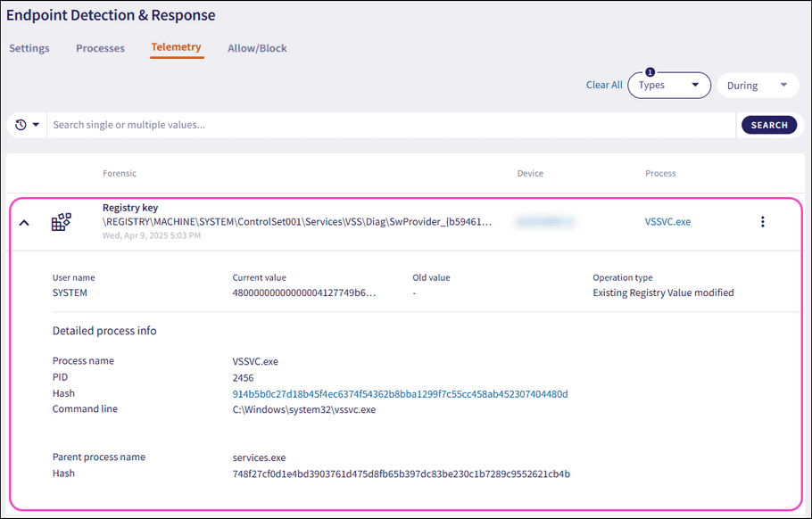
Task: Click Clear All to remove active filters
Action: 604,85
